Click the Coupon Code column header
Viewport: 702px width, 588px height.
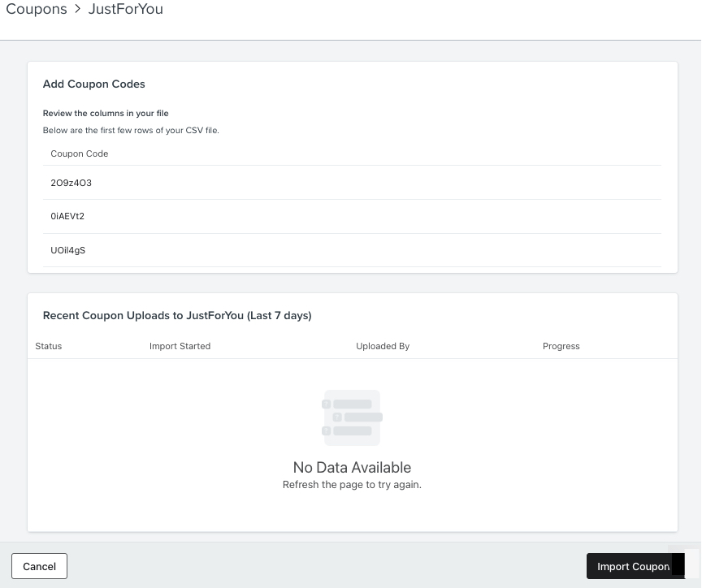click(x=79, y=153)
